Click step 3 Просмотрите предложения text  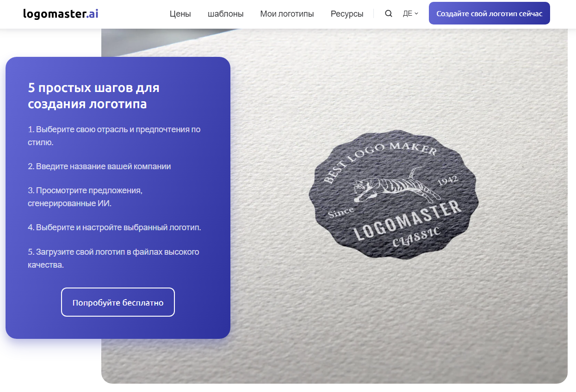pyautogui.click(x=85, y=196)
